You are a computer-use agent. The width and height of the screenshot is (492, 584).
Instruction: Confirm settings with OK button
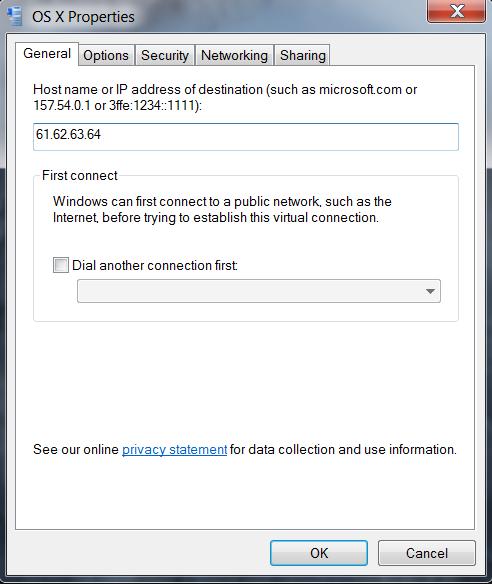click(x=319, y=553)
